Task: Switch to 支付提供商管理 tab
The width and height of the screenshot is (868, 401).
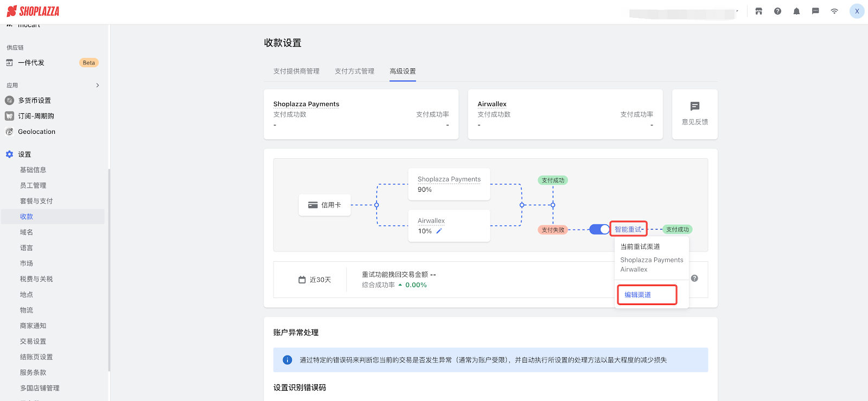Action: pyautogui.click(x=296, y=71)
